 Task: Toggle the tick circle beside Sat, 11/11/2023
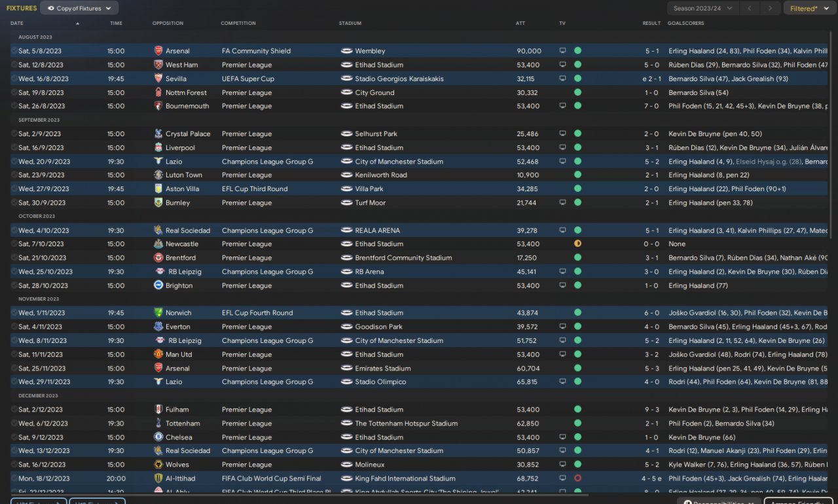point(14,354)
